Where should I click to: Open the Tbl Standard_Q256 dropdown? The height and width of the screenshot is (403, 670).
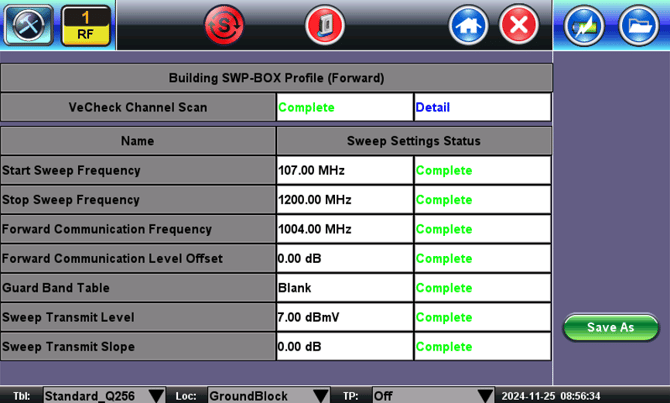pyautogui.click(x=104, y=396)
